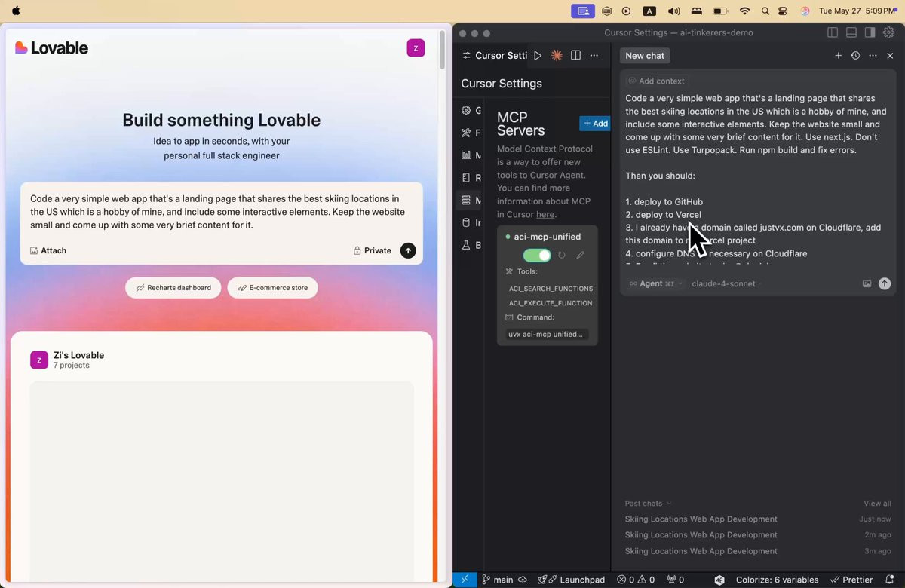Open Beta section flask icon
This screenshot has width=905, height=588.
[x=467, y=246]
